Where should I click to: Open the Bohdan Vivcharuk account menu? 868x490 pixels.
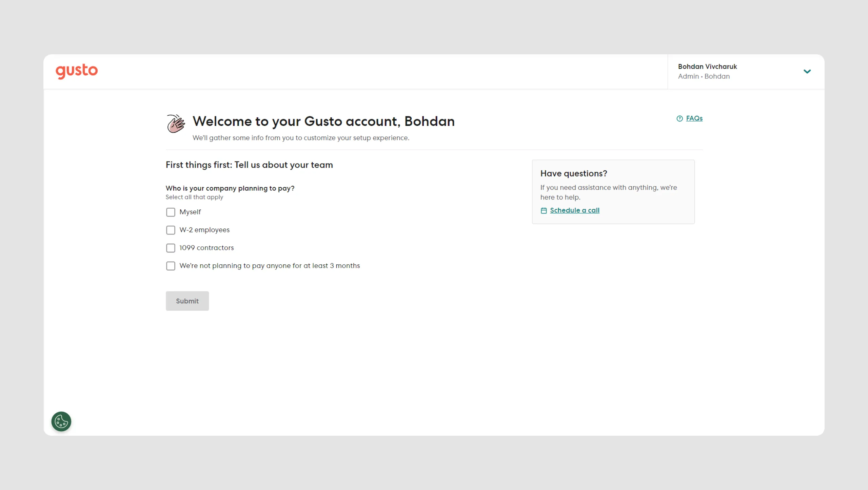click(x=708, y=67)
